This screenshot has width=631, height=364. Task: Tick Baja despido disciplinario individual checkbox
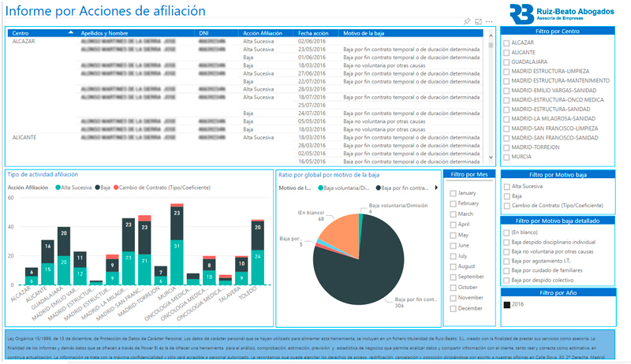point(507,243)
